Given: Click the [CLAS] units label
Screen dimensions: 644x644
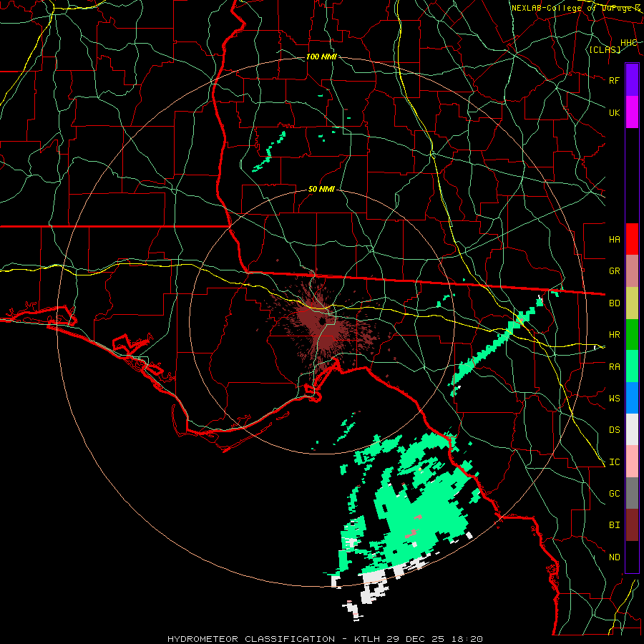Looking at the screenshot, I should coord(605,49).
